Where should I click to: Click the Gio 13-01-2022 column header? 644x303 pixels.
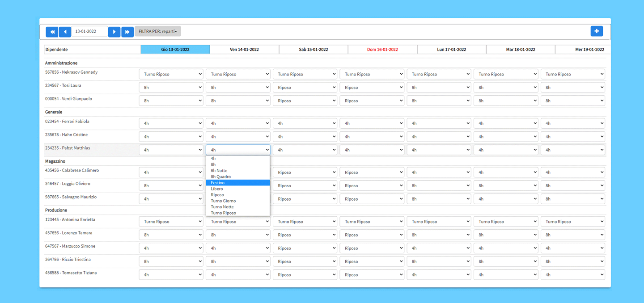[x=175, y=50]
